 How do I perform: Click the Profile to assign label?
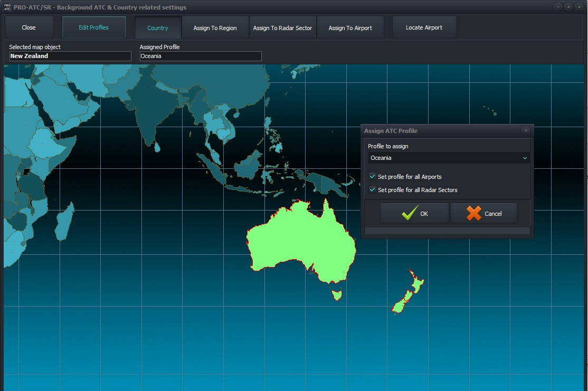[x=388, y=146]
